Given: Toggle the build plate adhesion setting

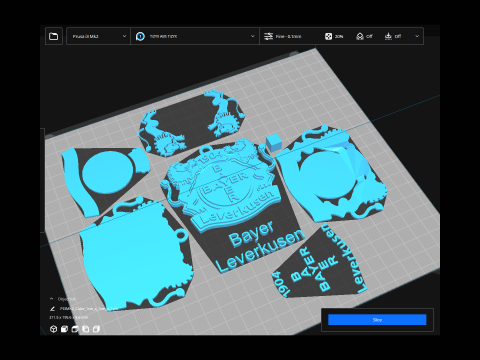Looking at the screenshot, I should tap(393, 36).
